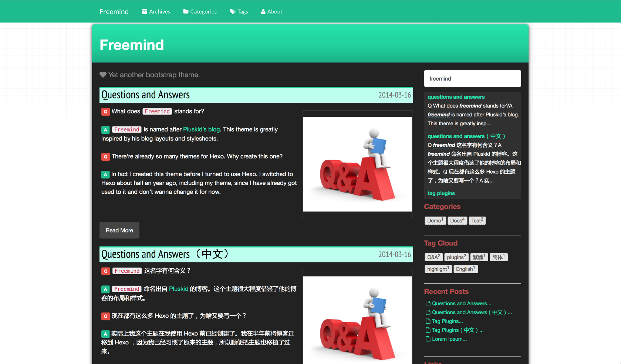
Task: Open the Q&A image in Chinese post
Action: click(357, 320)
